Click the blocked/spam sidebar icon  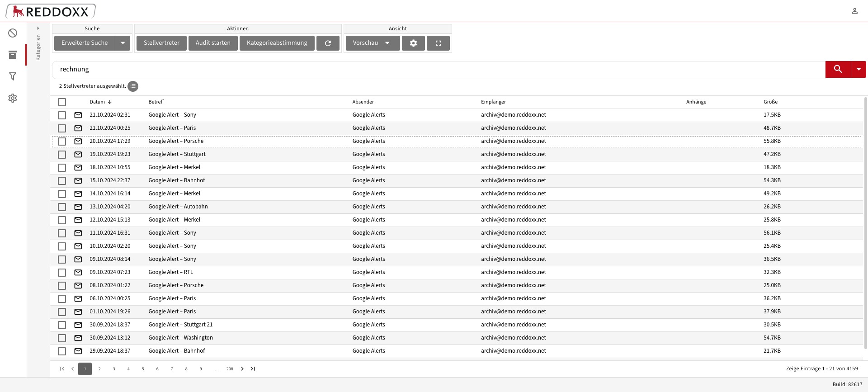(x=13, y=33)
